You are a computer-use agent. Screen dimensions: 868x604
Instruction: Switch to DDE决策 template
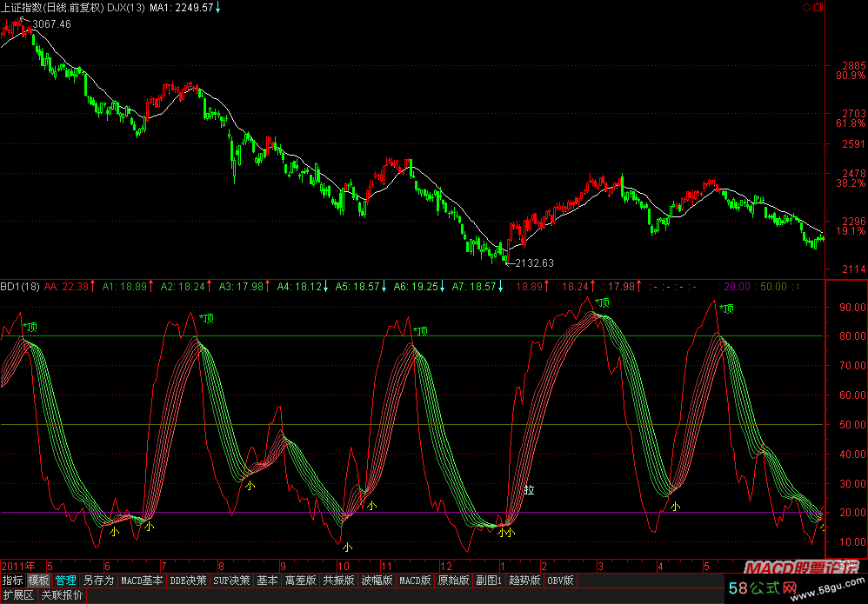tap(190, 580)
